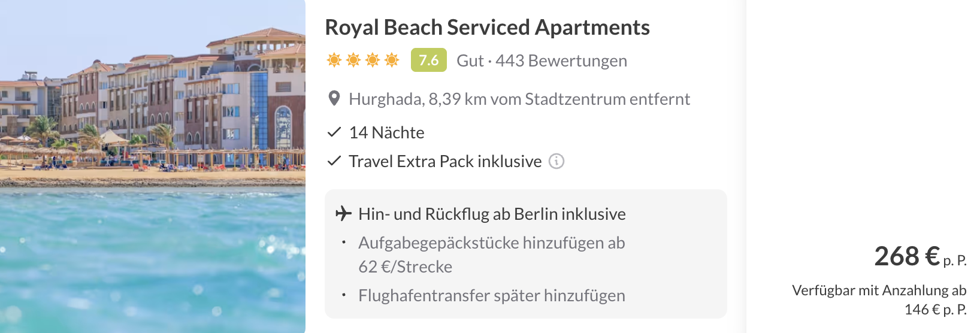Click Flughafentransfer später hinzufügen option
Image resolution: width=980 pixels, height=333 pixels.
492,295
